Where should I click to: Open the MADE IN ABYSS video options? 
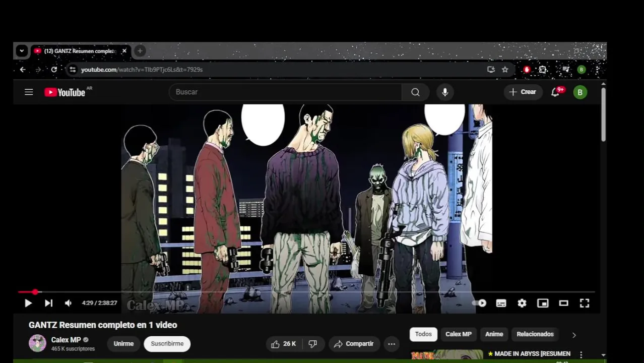[581, 354]
